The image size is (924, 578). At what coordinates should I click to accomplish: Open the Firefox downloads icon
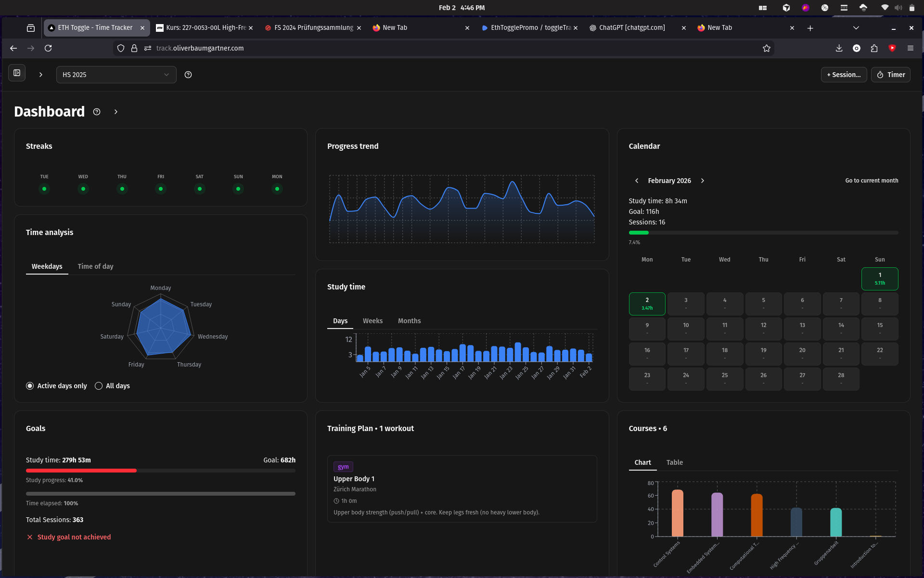(839, 48)
